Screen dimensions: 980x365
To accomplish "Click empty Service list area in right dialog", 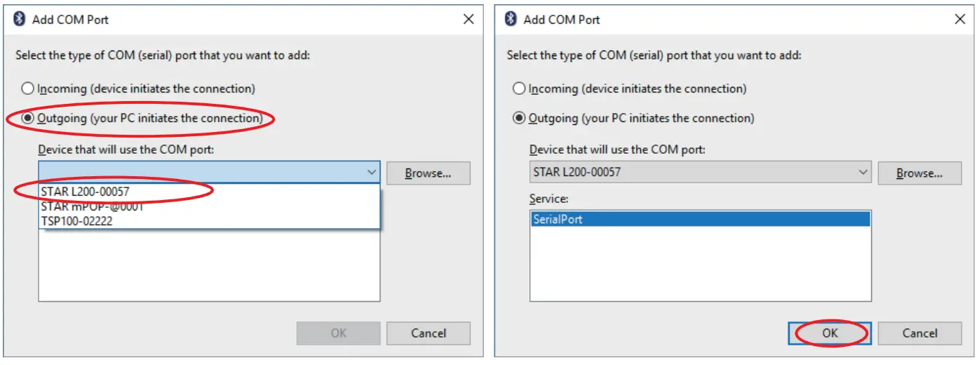I will click(701, 264).
